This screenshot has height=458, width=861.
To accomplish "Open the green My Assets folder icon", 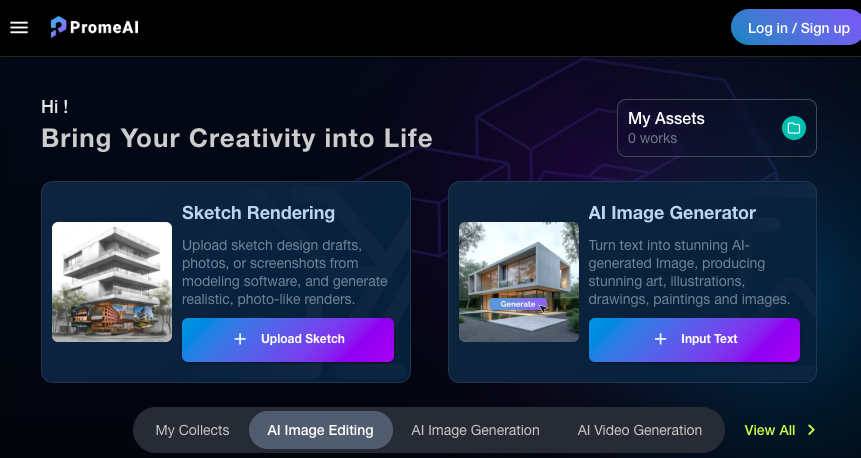I will point(793,128).
